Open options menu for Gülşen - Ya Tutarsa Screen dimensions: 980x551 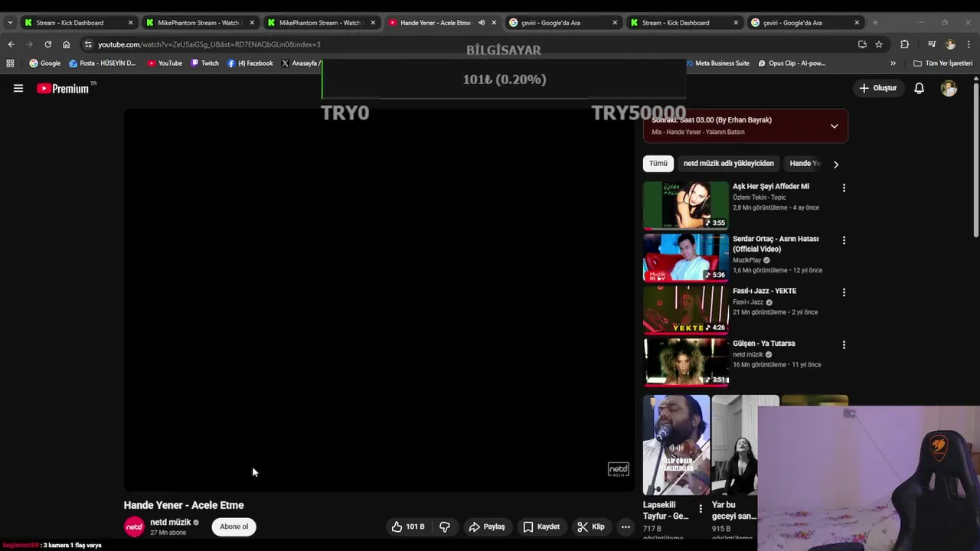point(844,345)
